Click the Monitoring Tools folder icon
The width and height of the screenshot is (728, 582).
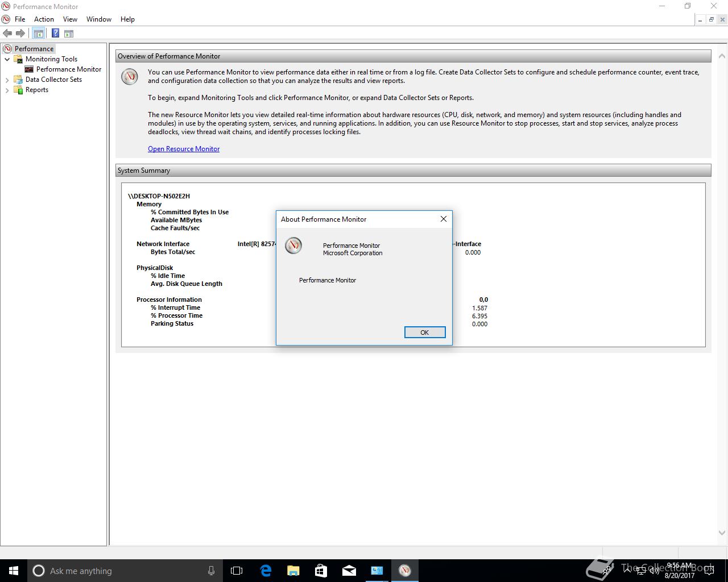pos(18,59)
